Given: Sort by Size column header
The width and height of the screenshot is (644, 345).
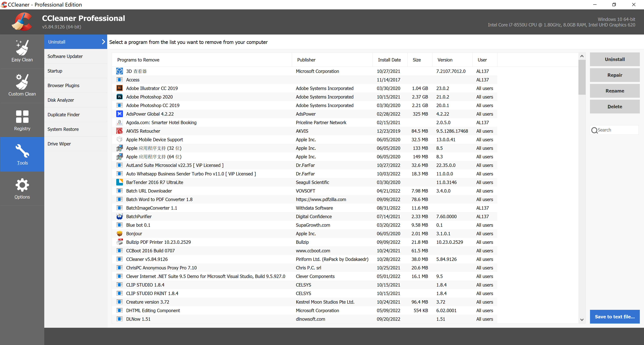Looking at the screenshot, I should coord(420,60).
